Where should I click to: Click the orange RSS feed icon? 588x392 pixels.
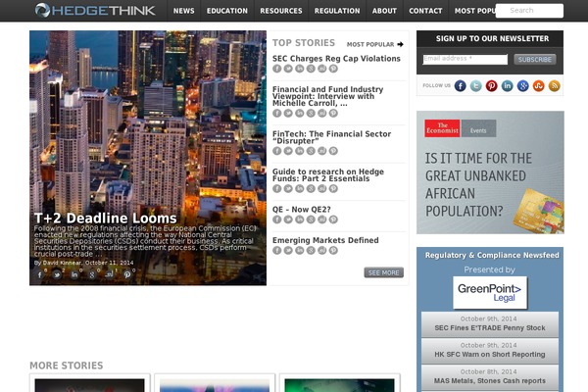pyautogui.click(x=555, y=86)
